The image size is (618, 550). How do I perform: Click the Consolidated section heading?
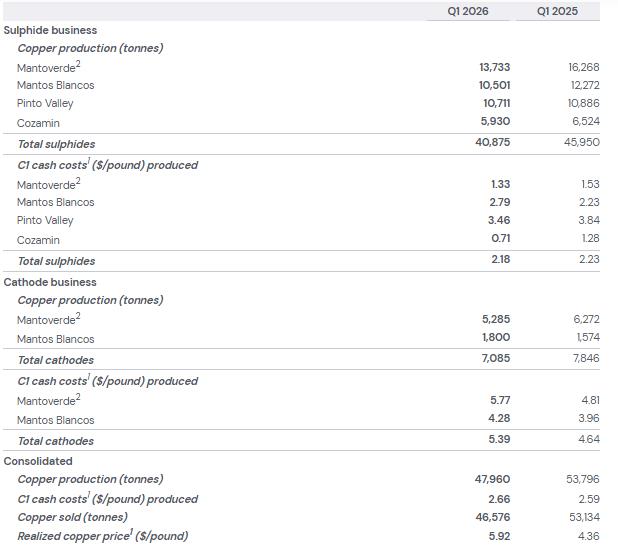tap(38, 461)
